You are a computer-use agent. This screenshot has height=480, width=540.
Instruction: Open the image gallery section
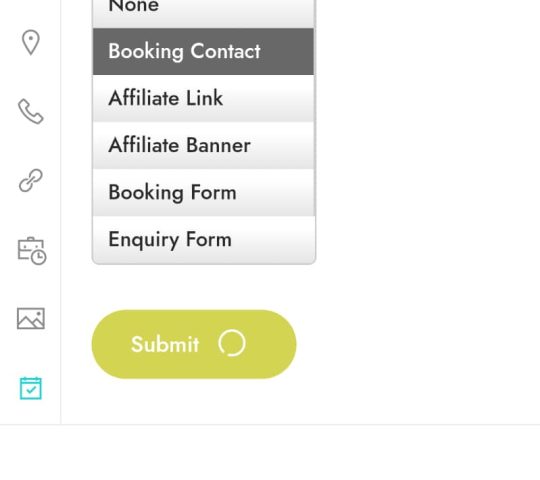point(31,319)
